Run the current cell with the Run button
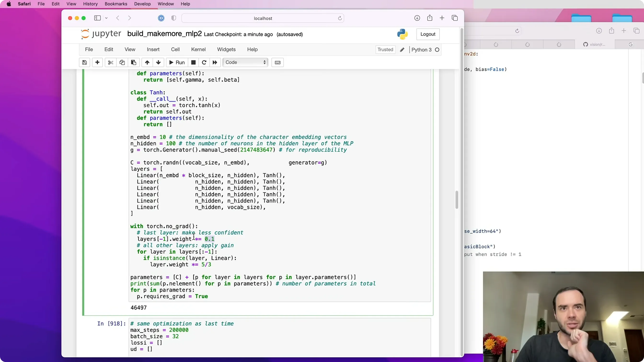The width and height of the screenshot is (644, 362). coord(177,62)
